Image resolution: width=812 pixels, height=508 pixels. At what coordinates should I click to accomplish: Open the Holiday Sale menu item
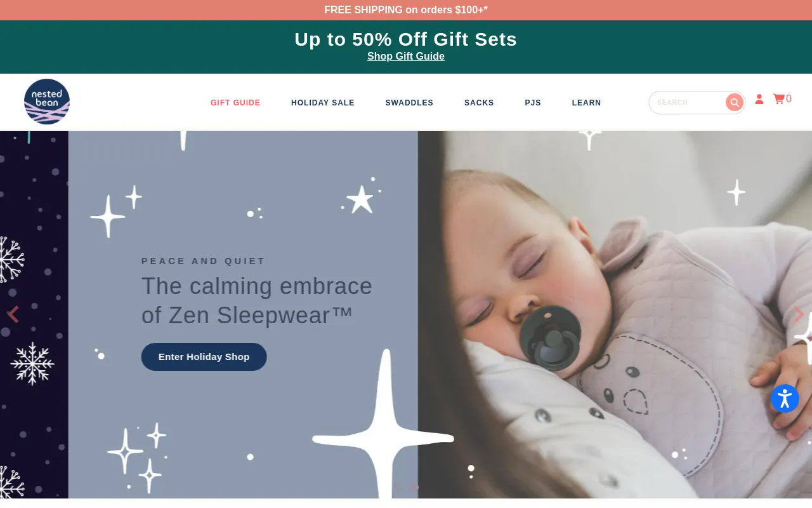coord(323,103)
